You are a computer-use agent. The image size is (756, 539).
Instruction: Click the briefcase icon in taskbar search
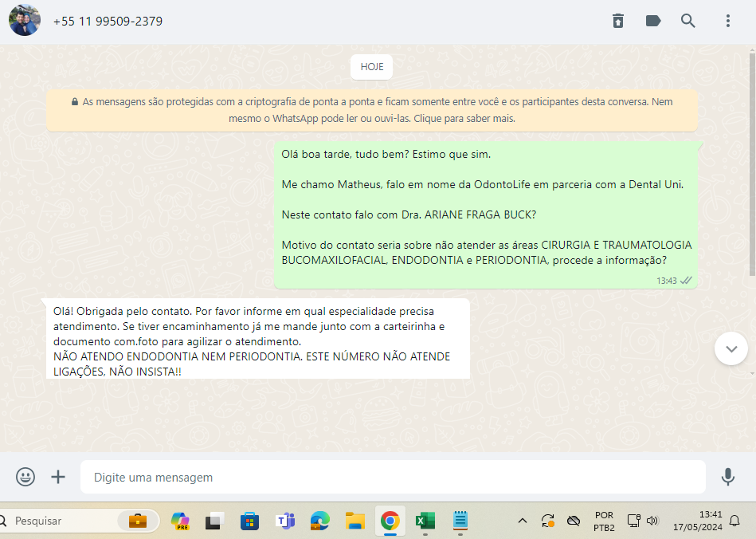point(137,521)
